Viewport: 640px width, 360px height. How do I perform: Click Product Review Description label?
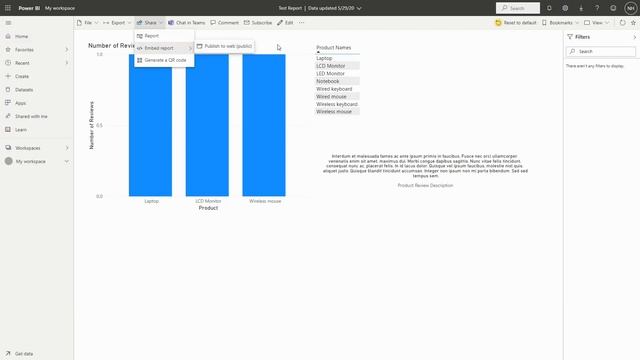pos(425,185)
